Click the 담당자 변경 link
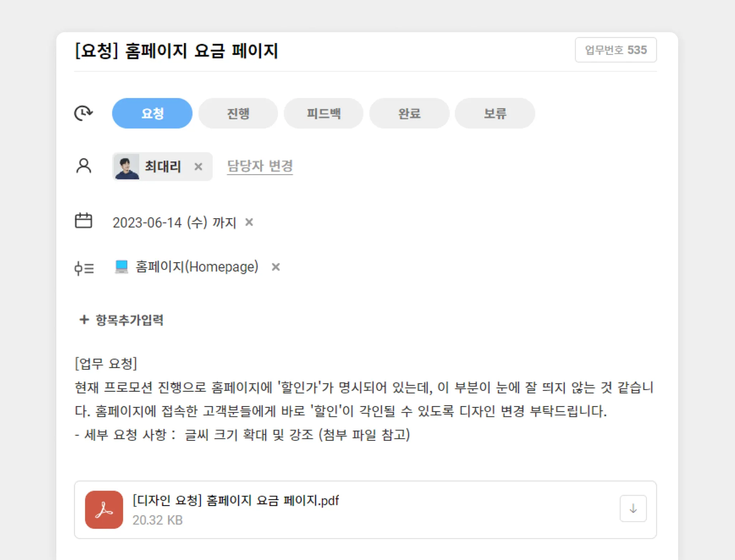Screen dimensions: 735x560 click(260, 166)
